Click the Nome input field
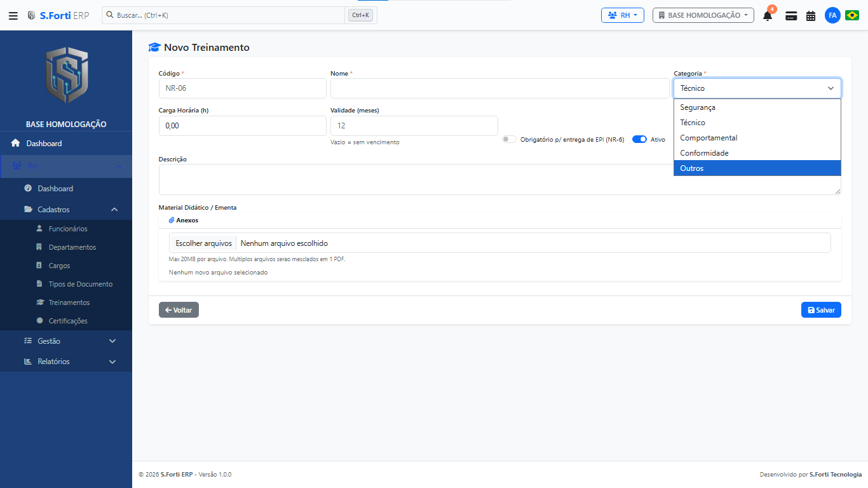Screen dimensions: 868x488 pyautogui.click(x=500, y=88)
